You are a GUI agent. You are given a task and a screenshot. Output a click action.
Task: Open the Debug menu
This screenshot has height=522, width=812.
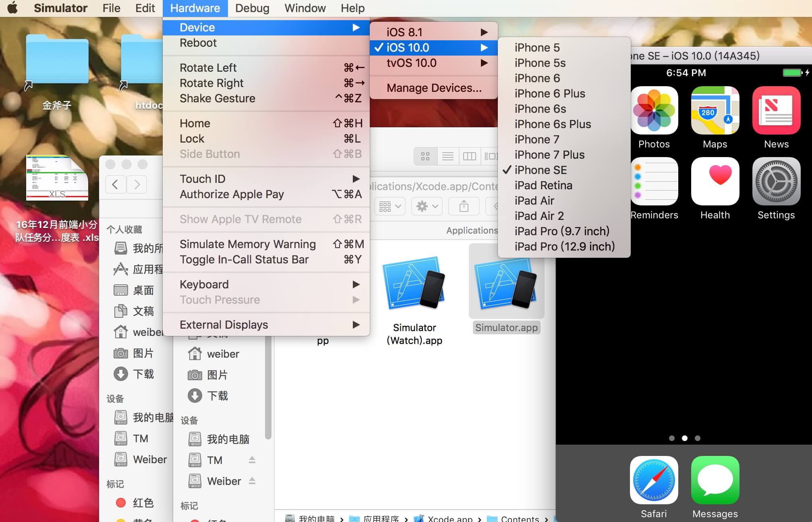click(x=252, y=8)
